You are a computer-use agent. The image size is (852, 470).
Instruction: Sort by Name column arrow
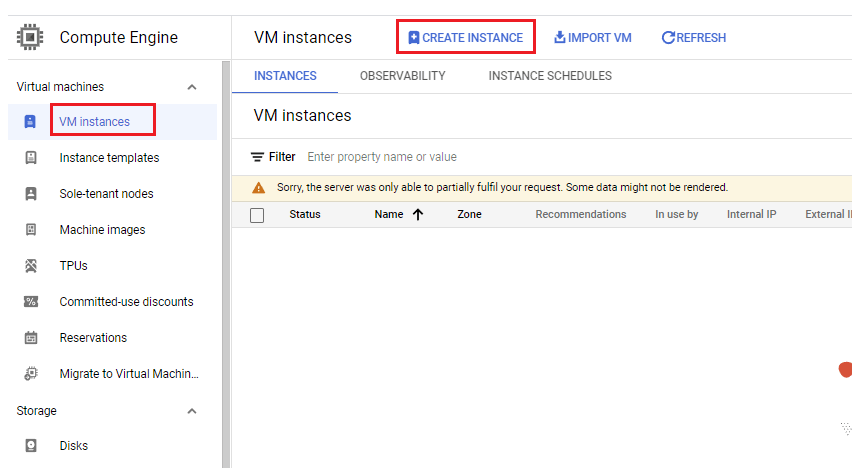417,215
